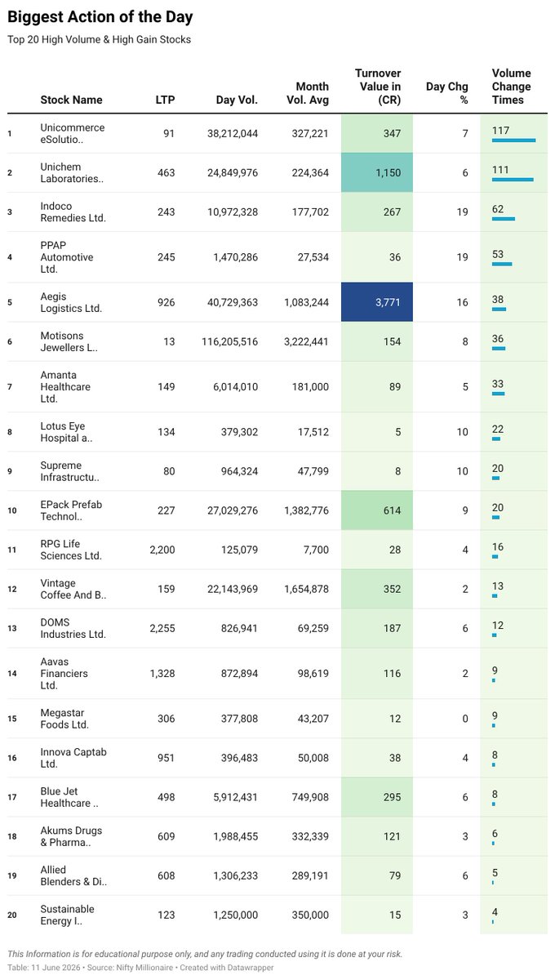Select the Amanta Healthcare Ltd. stock name
The image size is (555, 980).
(x=65, y=387)
